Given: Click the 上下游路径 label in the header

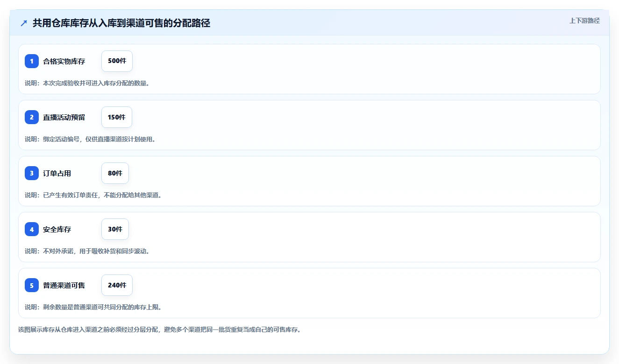Looking at the screenshot, I should click(584, 21).
